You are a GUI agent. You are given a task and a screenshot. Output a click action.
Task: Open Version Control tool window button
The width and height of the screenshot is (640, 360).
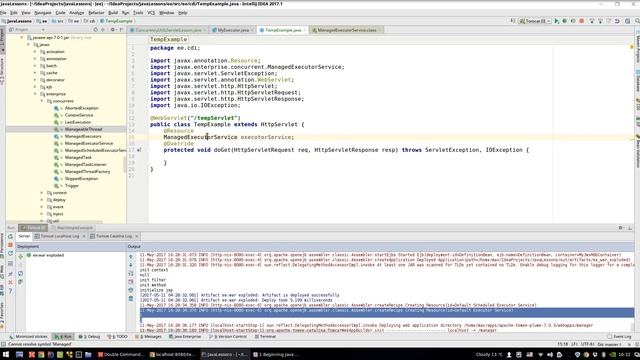(x=228, y=337)
